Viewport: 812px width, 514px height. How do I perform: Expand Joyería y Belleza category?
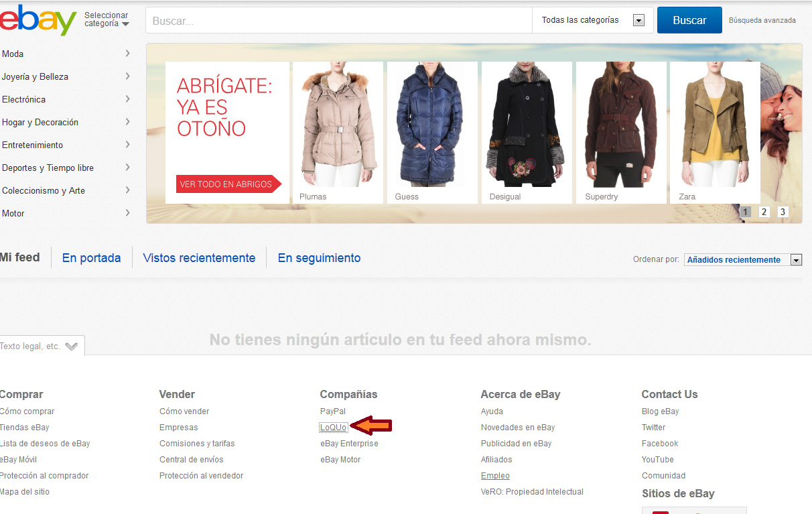[66, 76]
